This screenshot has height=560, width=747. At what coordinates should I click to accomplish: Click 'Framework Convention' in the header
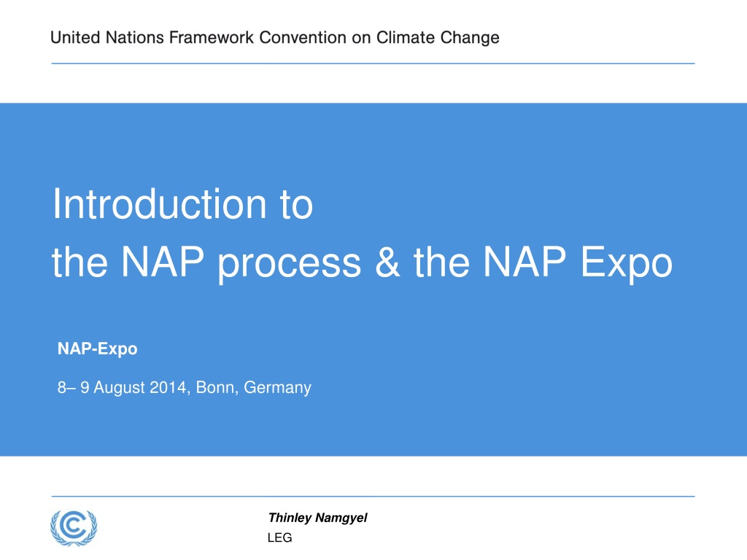click(x=258, y=37)
